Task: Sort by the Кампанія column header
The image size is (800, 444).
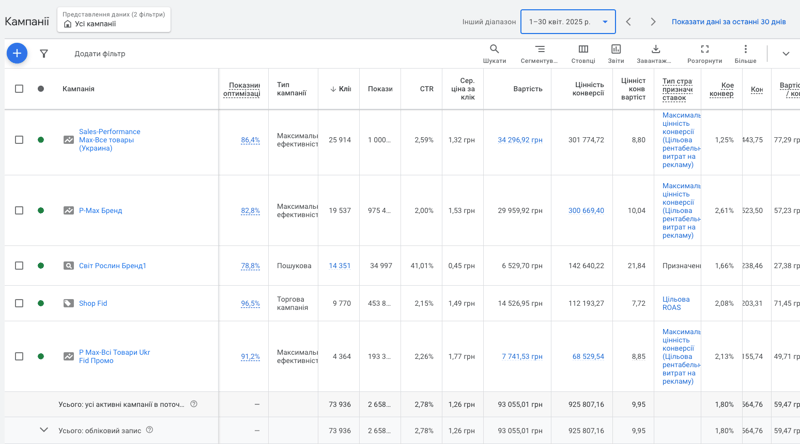Action: click(78, 89)
